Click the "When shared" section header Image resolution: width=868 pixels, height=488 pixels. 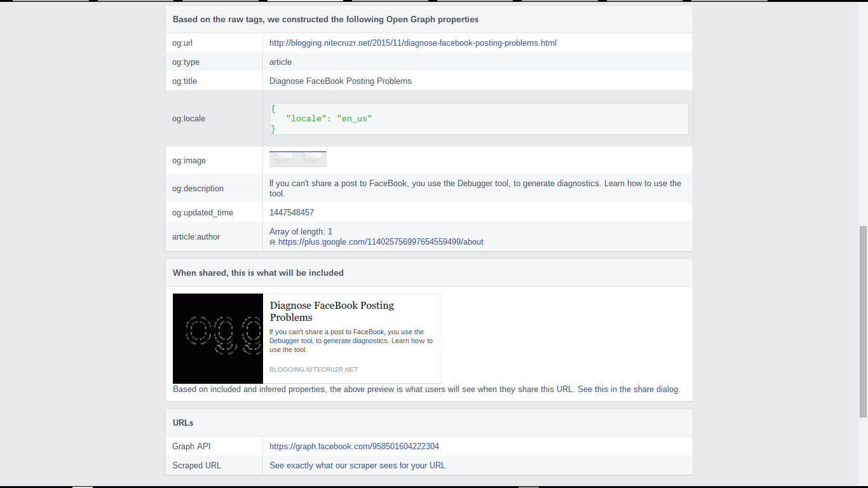(x=258, y=272)
